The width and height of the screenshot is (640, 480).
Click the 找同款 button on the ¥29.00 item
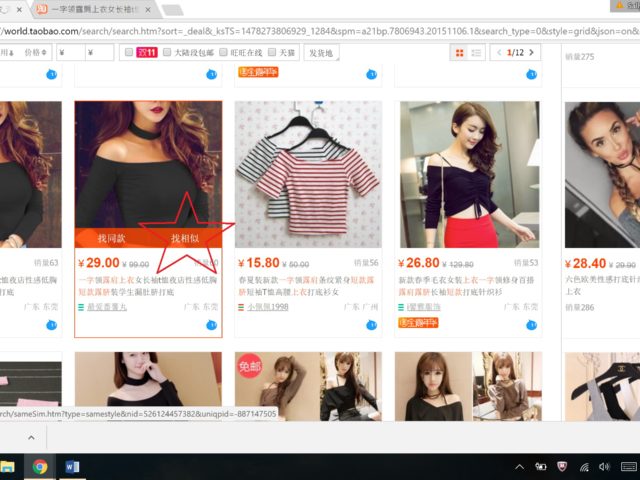coord(111,238)
